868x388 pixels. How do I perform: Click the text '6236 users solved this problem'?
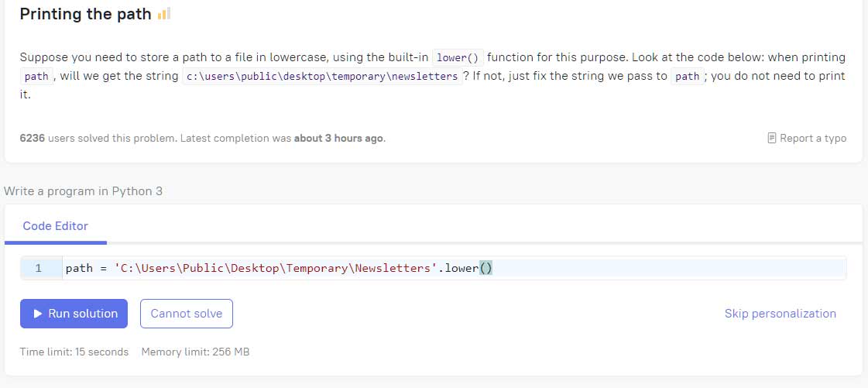[98, 139]
